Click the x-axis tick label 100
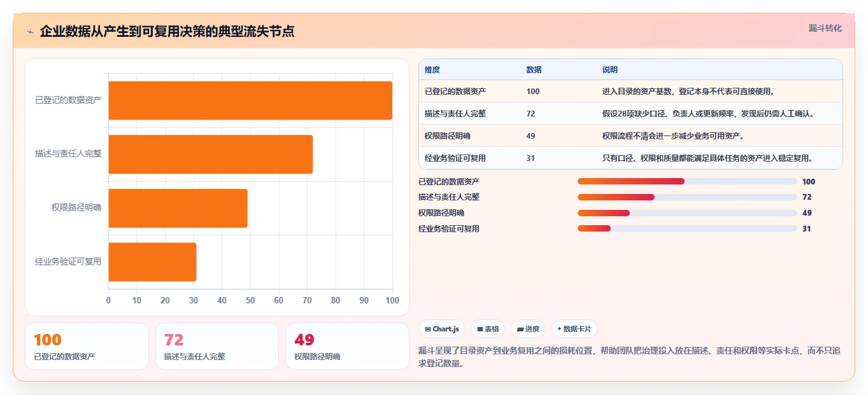Image resolution: width=868 pixels, height=395 pixels. tap(392, 300)
